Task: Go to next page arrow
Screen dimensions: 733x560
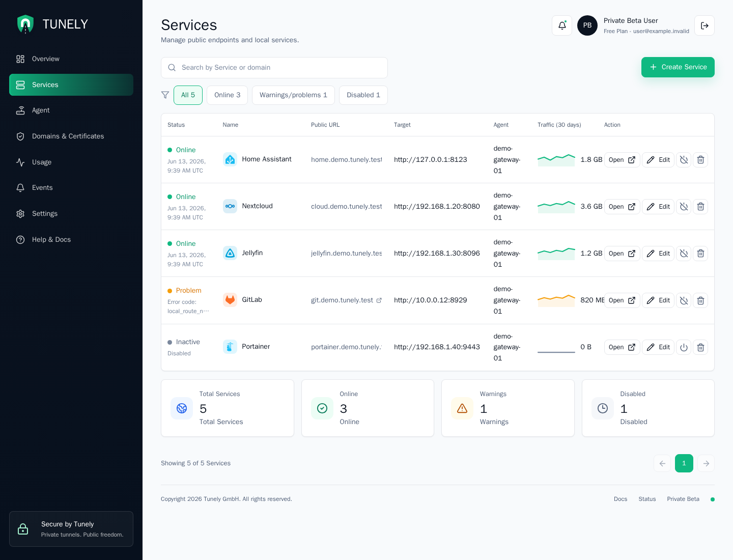Action: (x=706, y=463)
